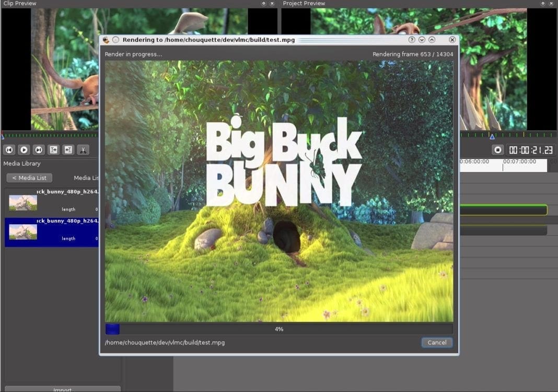Viewport: 558px width, 392px height.
Task: Select the first big_buck_bunny clip thumbnail
Action: 22,203
